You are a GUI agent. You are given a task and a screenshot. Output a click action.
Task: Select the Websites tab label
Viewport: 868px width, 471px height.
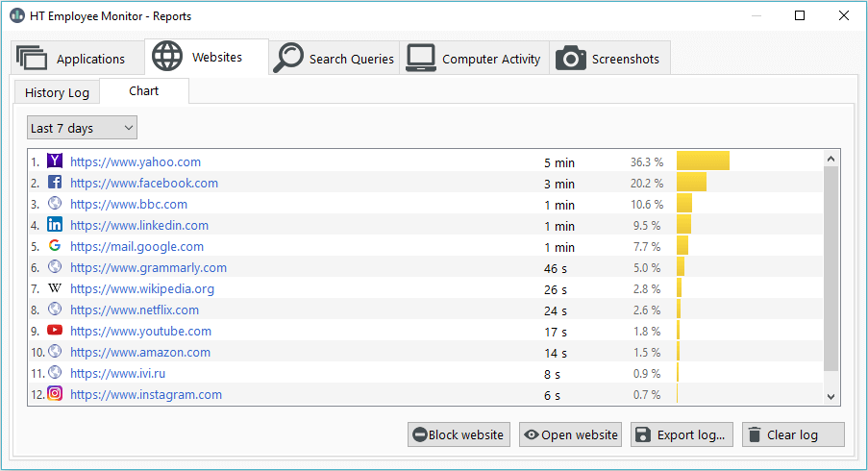(217, 57)
